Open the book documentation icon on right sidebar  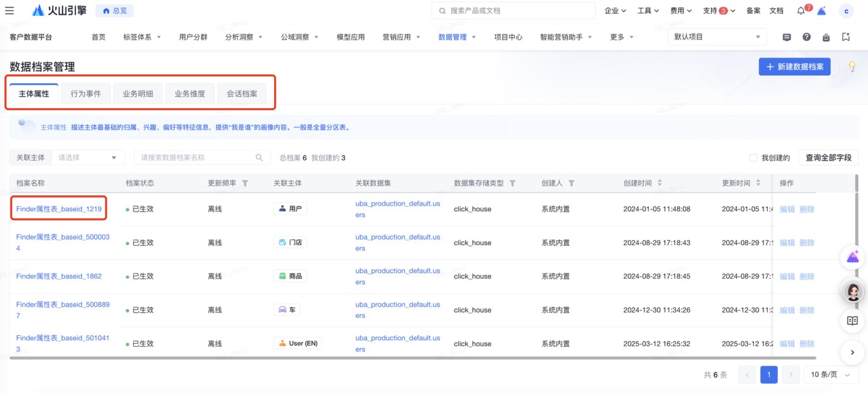pyautogui.click(x=852, y=321)
